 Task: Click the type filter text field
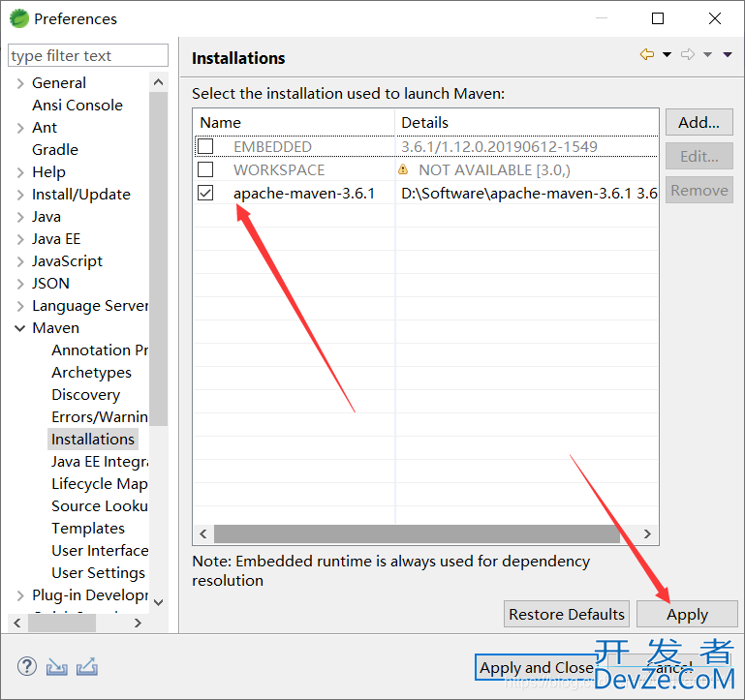88,55
